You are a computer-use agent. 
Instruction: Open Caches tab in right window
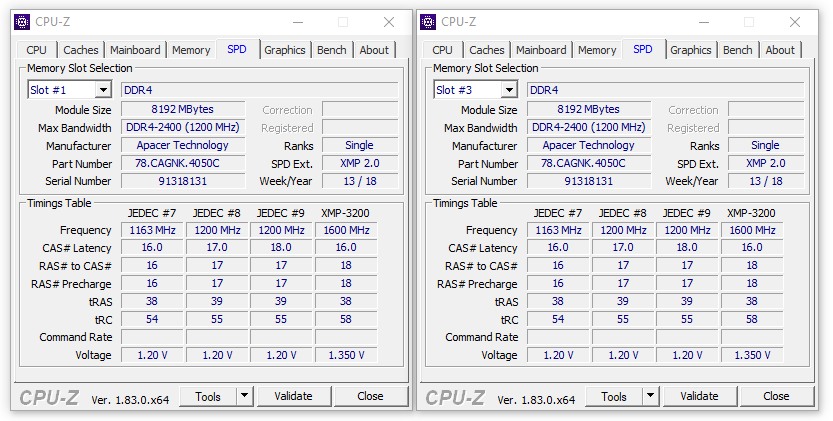[x=487, y=50]
